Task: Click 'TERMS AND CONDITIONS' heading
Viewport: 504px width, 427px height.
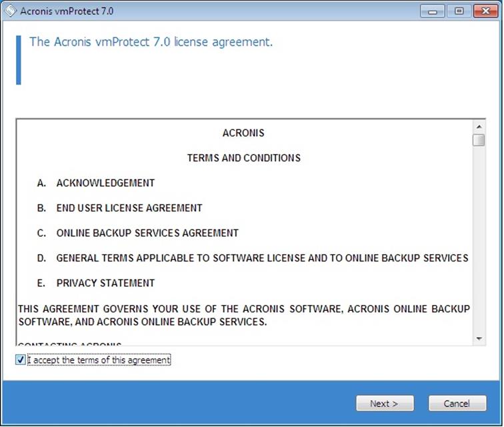Action: 244,158
